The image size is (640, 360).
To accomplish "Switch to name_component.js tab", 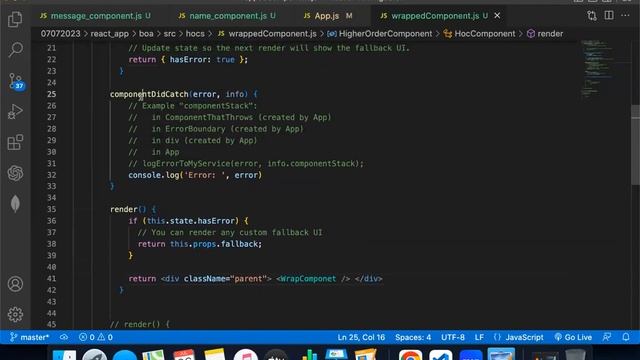I will click(227, 16).
